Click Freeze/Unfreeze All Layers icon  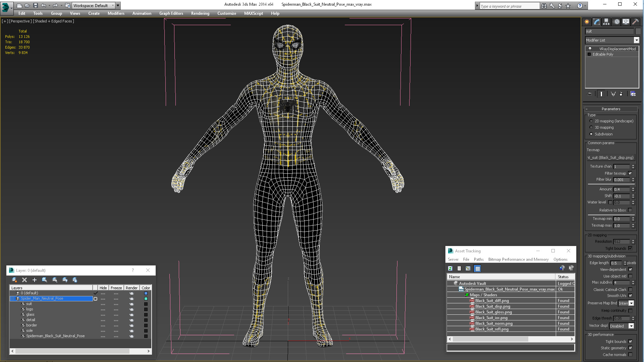(x=75, y=280)
